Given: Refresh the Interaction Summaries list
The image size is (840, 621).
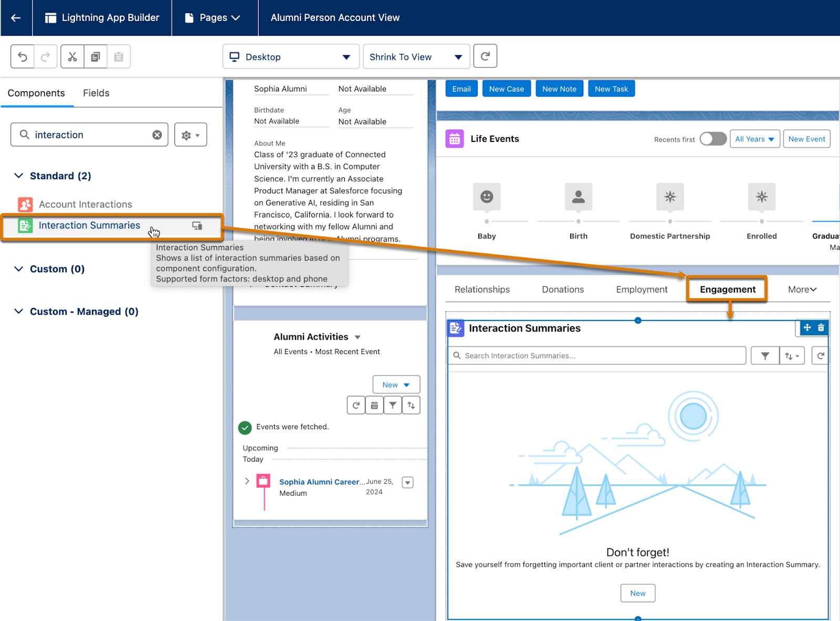Looking at the screenshot, I should pyautogui.click(x=820, y=356).
